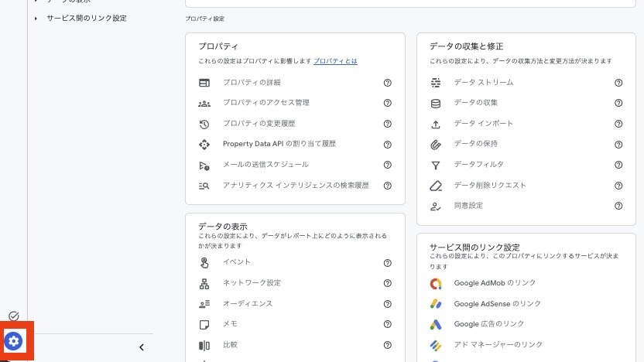Click the touch icon for イベント
The height and width of the screenshot is (362, 644).
[x=204, y=263]
